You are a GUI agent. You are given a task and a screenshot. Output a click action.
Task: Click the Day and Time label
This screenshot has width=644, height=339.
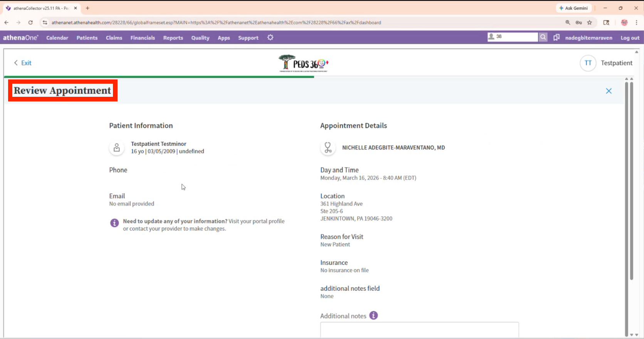(x=340, y=170)
